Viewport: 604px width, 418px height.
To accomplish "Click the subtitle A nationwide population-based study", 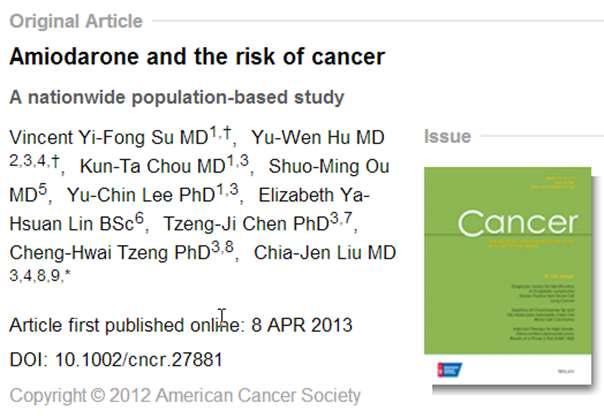I will [176, 97].
